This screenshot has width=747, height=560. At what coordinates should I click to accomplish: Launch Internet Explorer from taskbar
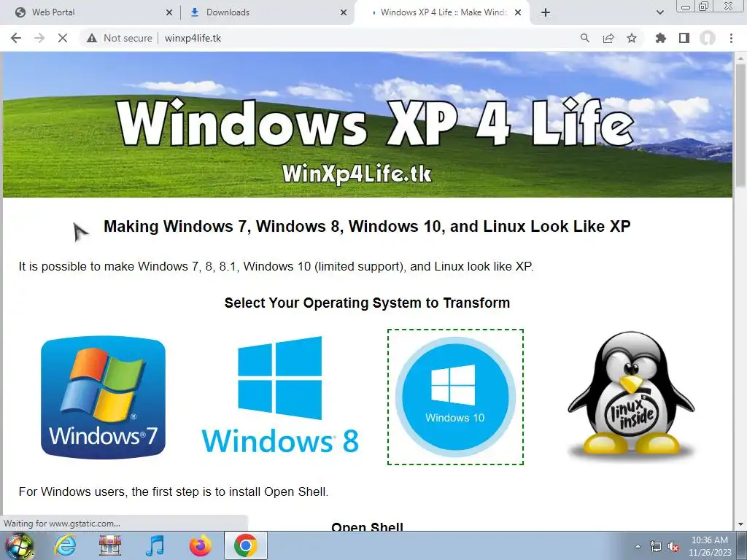(65, 545)
